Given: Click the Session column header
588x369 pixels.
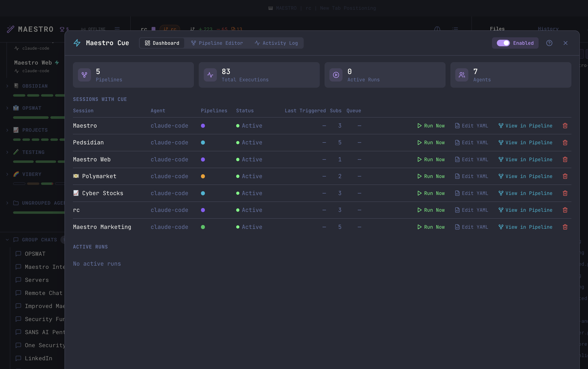Looking at the screenshot, I should click(x=83, y=111).
